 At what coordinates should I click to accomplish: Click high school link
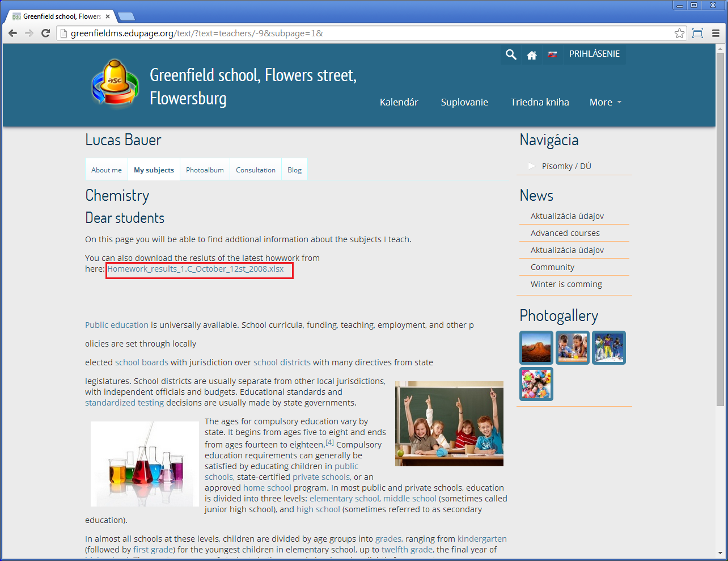(318, 509)
